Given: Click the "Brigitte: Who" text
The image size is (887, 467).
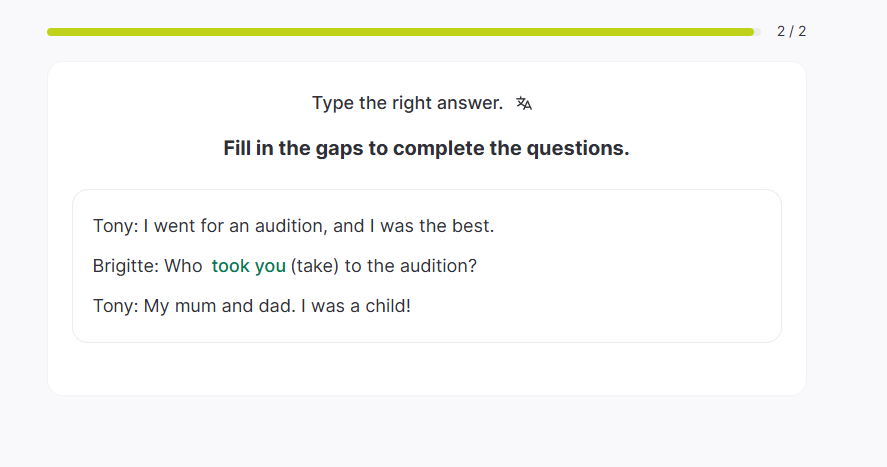Looking at the screenshot, I should click(x=147, y=266).
